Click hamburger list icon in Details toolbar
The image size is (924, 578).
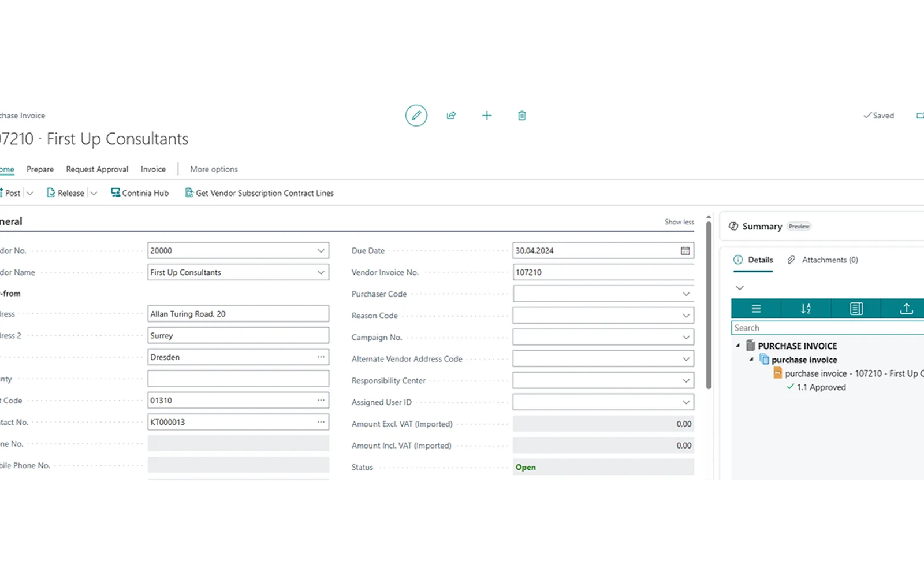tap(756, 309)
